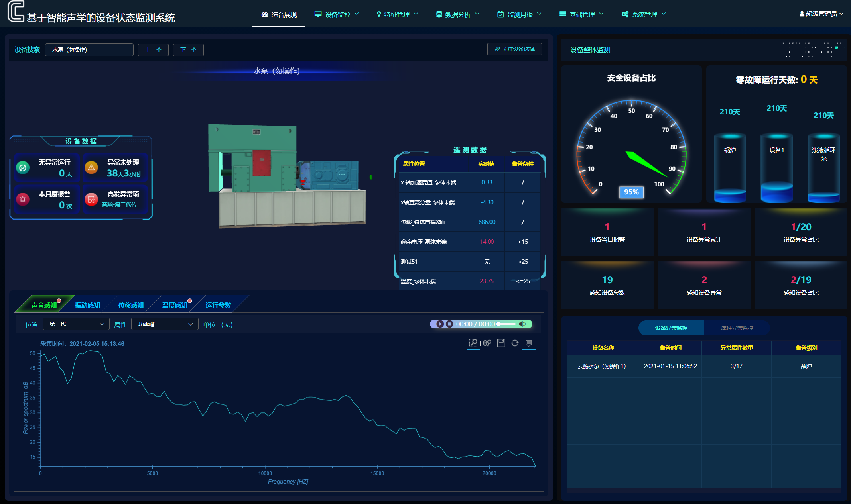This screenshot has width=851, height=504.
Task: Open the 位置 第二代 dropdown
Action: (76, 324)
